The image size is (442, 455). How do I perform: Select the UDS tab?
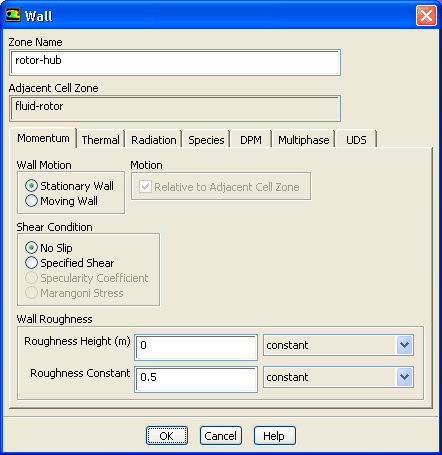click(x=356, y=140)
